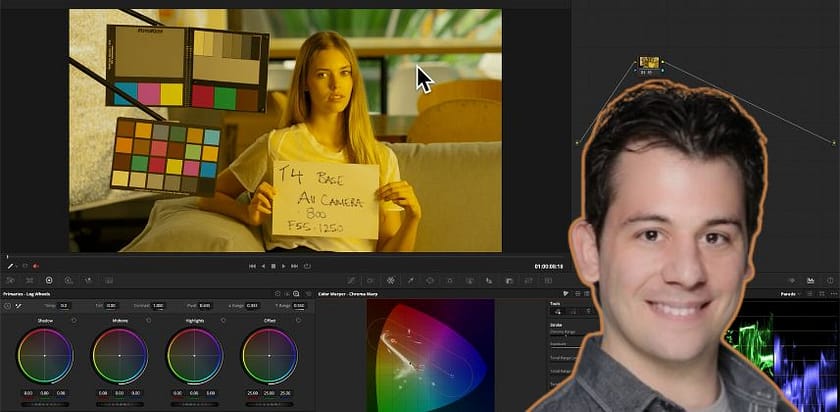Select the first tool under Color Warper Tools

(x=558, y=311)
